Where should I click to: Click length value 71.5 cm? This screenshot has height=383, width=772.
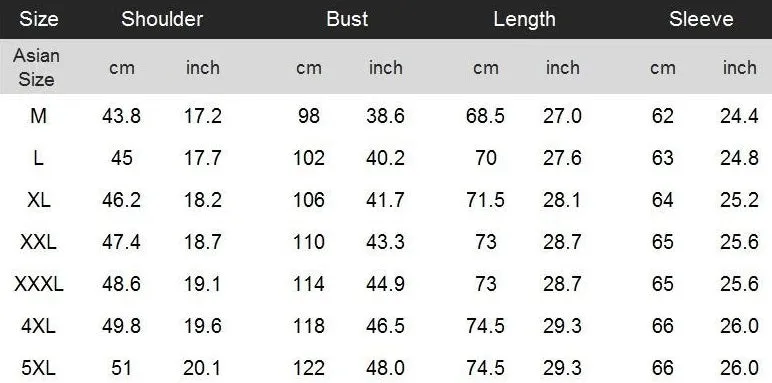[x=485, y=200]
